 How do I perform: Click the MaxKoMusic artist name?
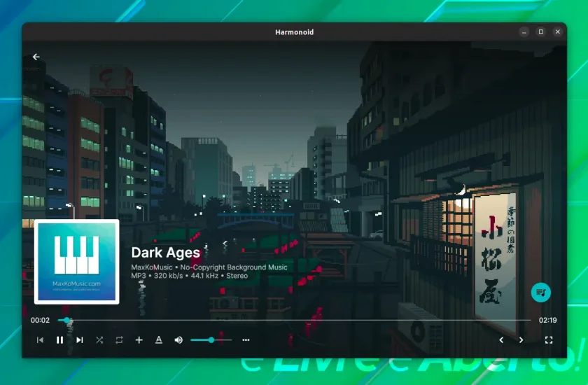coord(151,267)
